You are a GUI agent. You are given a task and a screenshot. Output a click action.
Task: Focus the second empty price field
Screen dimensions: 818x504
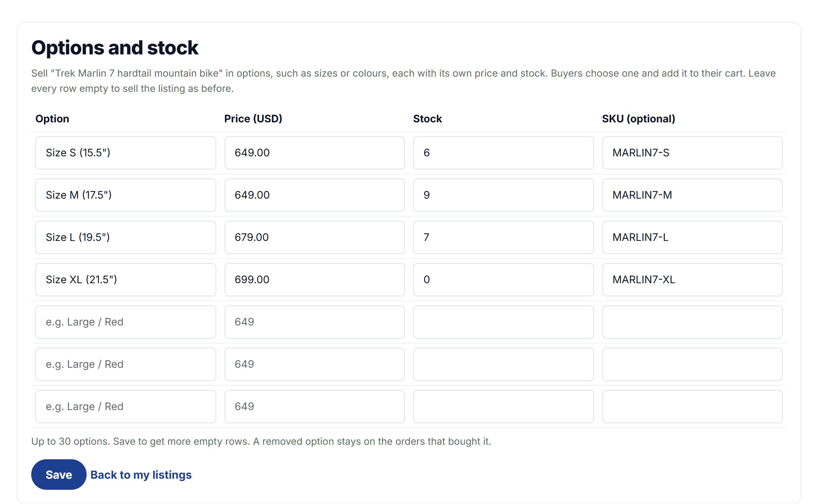pos(314,364)
